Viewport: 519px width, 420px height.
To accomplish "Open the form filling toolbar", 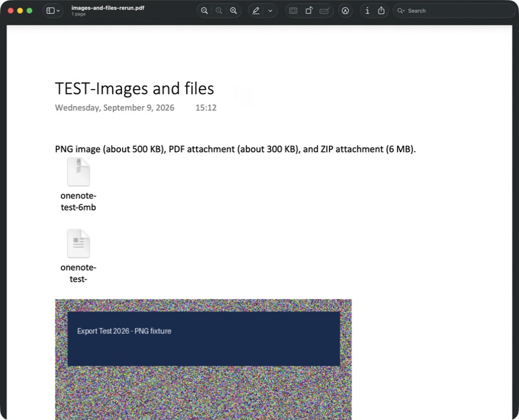I will pos(324,11).
